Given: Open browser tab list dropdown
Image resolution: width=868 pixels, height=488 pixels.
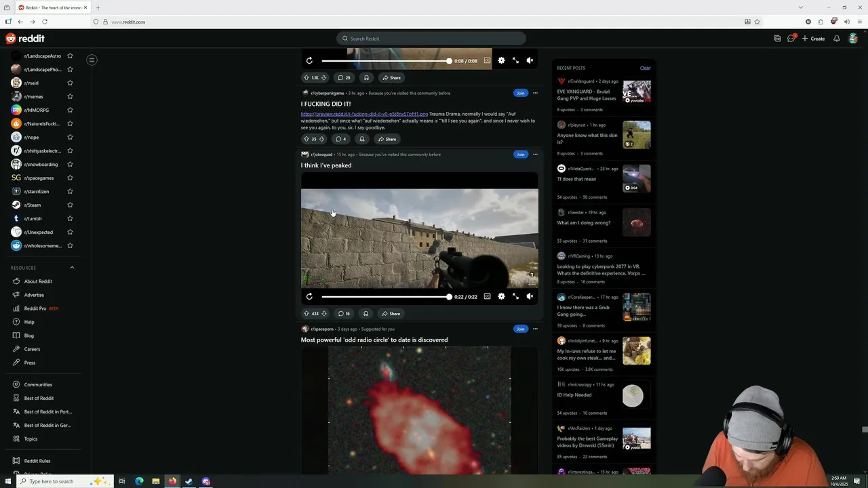Looking at the screenshot, I should point(801,7).
